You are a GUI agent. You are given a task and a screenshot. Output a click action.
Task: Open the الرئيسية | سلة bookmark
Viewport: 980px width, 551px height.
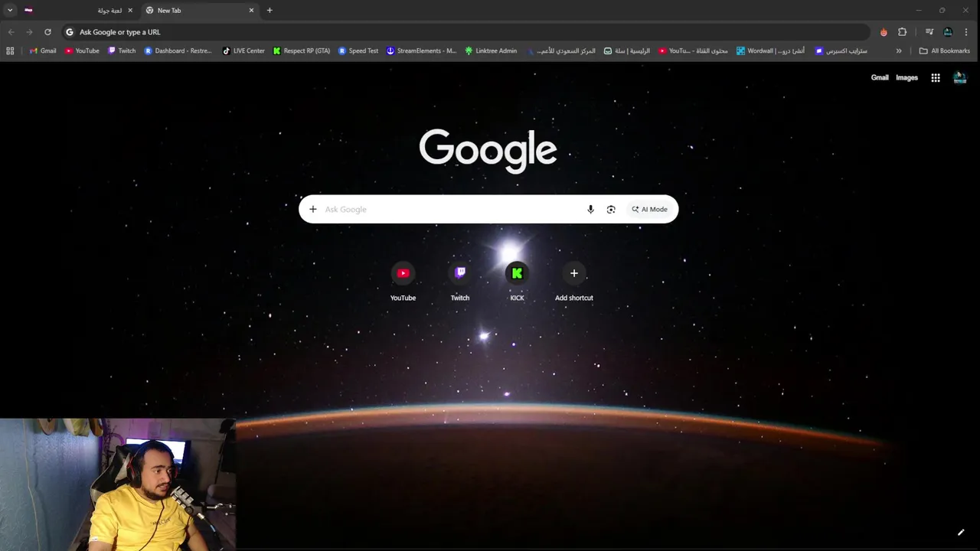[x=626, y=51]
